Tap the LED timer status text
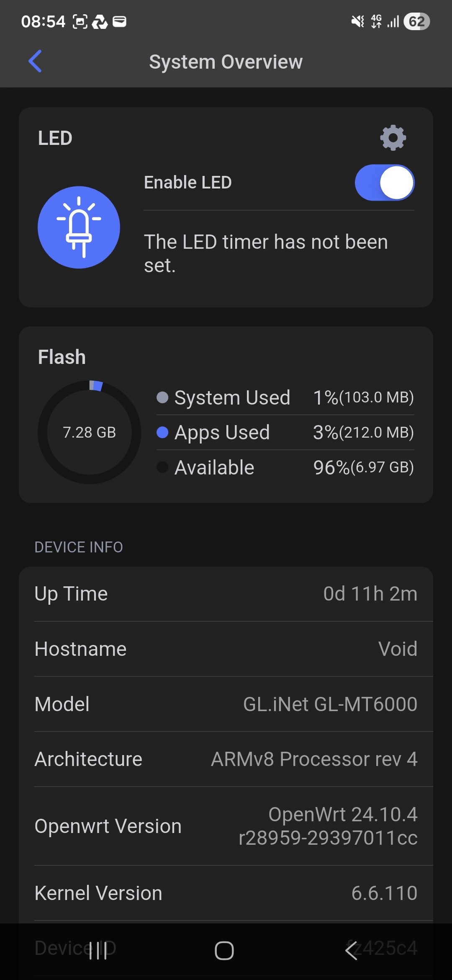 266,253
